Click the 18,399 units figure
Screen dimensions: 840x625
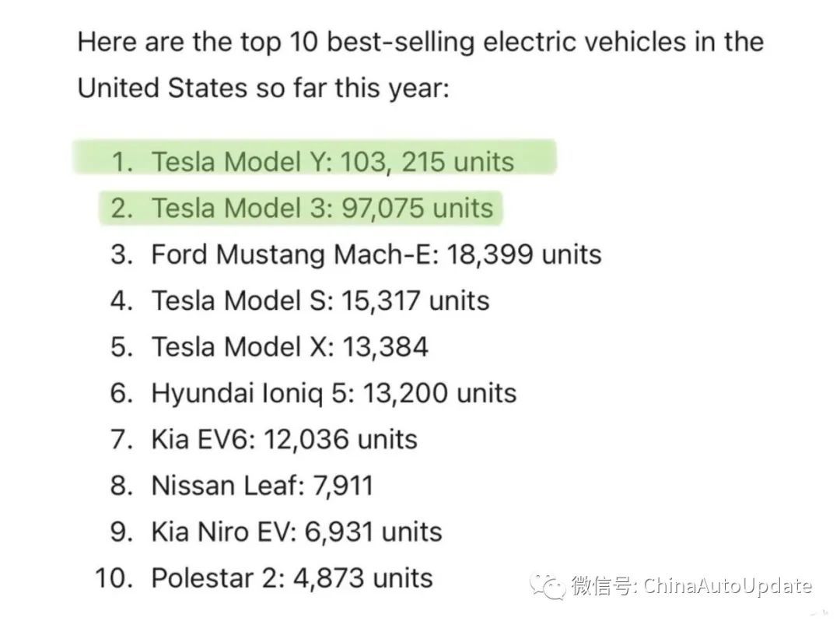[524, 255]
